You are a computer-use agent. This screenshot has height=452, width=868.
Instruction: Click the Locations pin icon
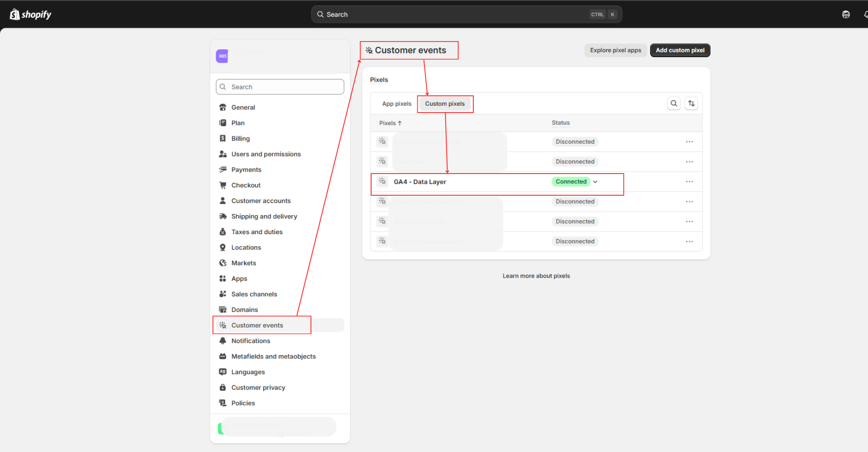[x=223, y=248]
